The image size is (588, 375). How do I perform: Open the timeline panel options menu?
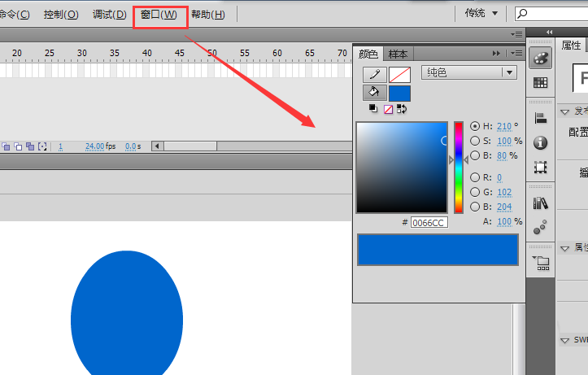coord(516,34)
